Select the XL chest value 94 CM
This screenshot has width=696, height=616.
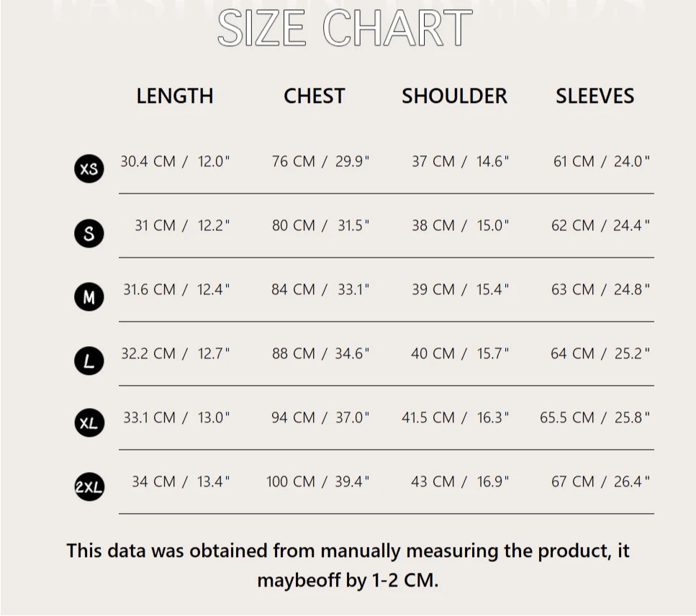[x=294, y=417]
